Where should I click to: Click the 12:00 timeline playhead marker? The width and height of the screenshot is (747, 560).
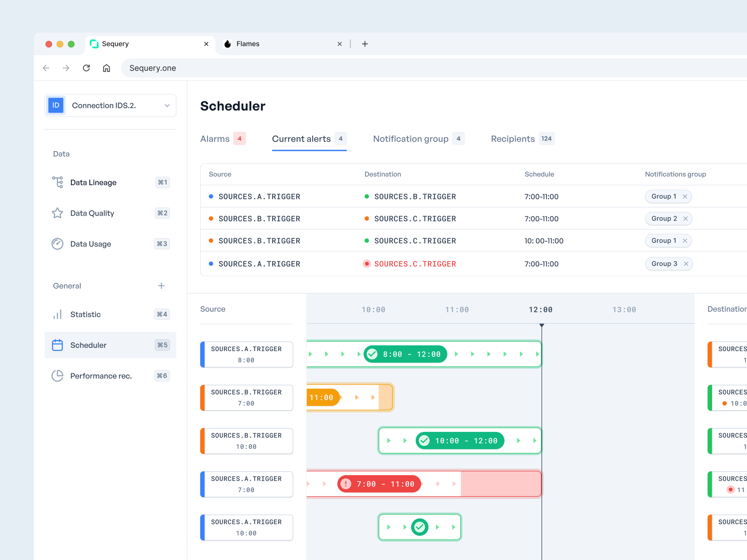542,325
